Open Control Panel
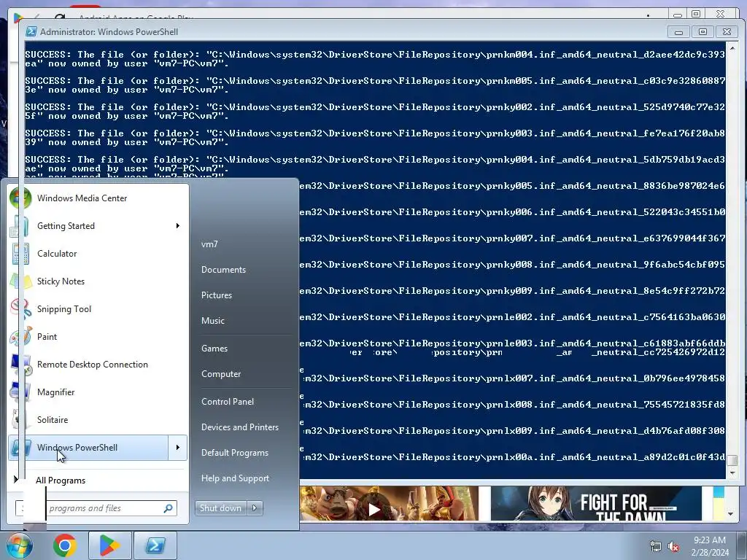Screen dimensions: 747x560 click(228, 402)
